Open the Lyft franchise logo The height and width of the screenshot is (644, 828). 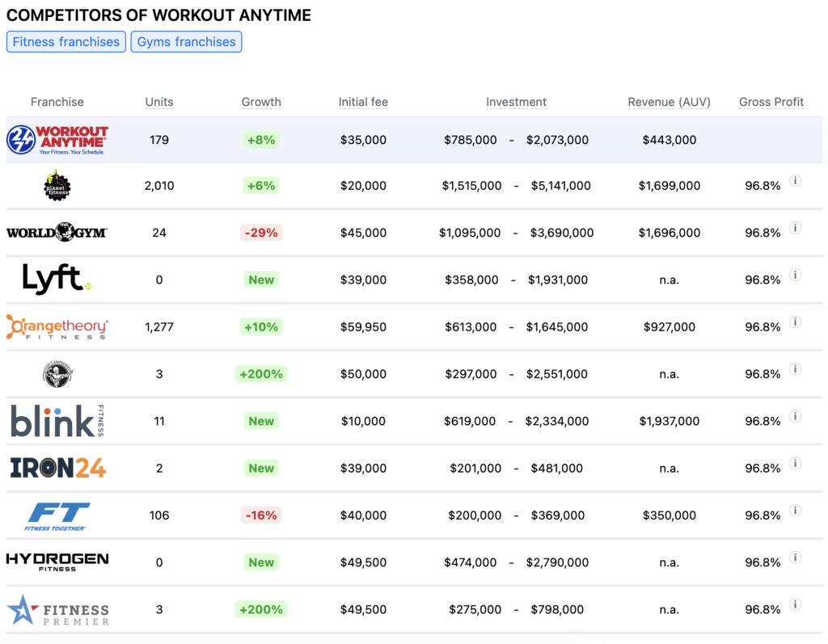57,279
